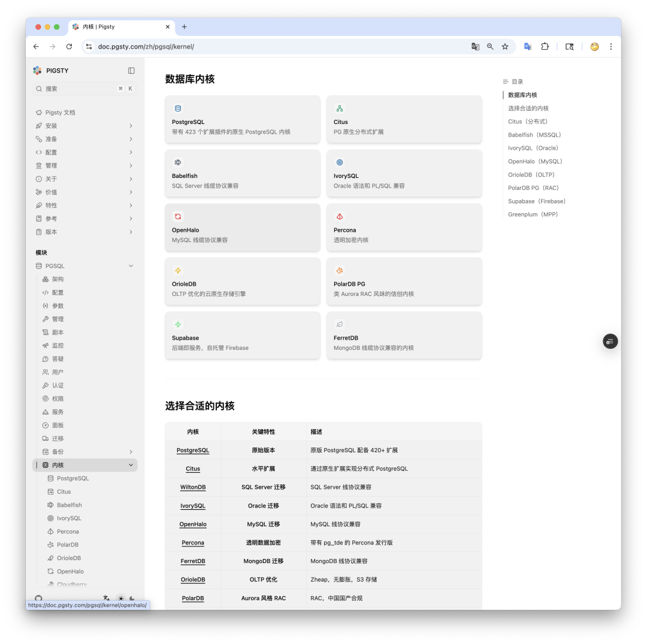Switch to light theme with the sun icon

[x=121, y=598]
